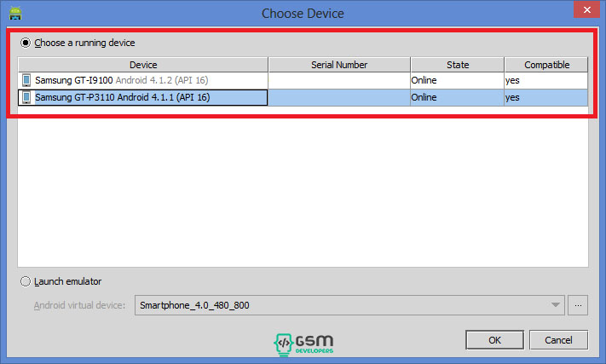Image resolution: width=606 pixels, height=364 pixels.
Task: Click the Online state cell for GT-I9100
Action: 457,80
